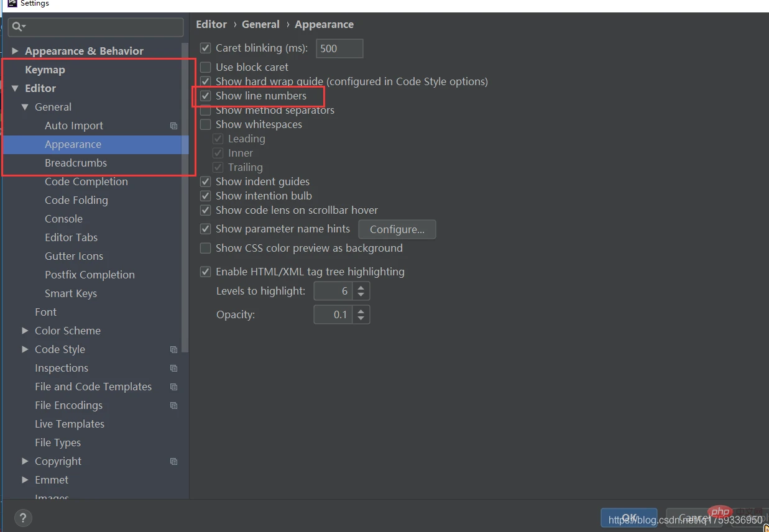Click the Caret blinking milliseconds field
Image resolution: width=769 pixels, height=532 pixels.
coord(339,48)
